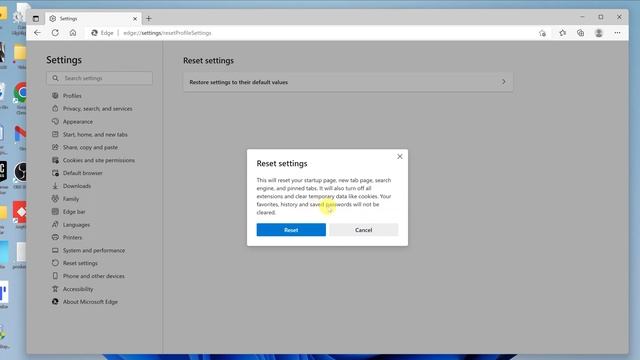Image resolution: width=640 pixels, height=360 pixels.
Task: Open Start, home, and new tabs section
Action: [x=95, y=134]
